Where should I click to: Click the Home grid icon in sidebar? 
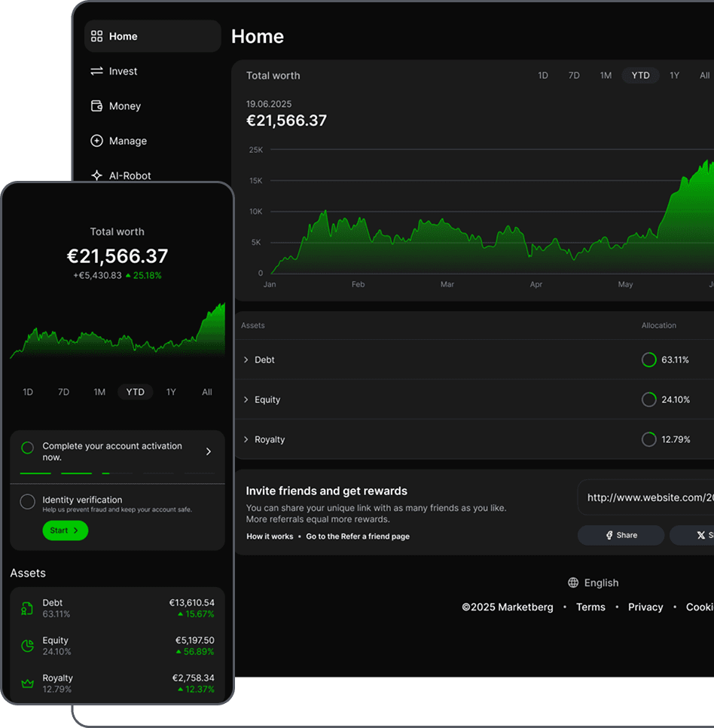(x=96, y=36)
